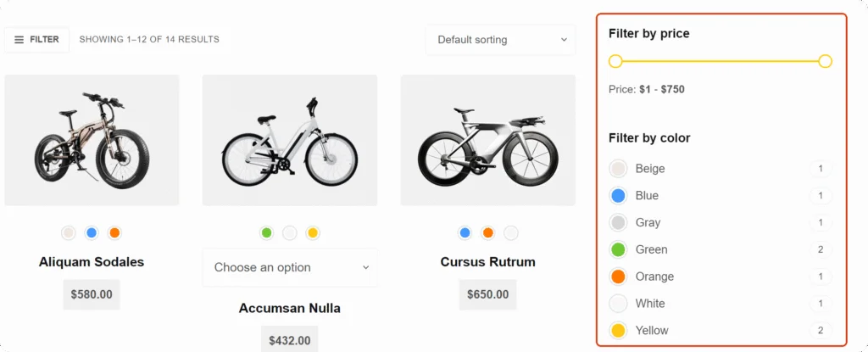Expand the Default sorting dropdown

tap(501, 40)
